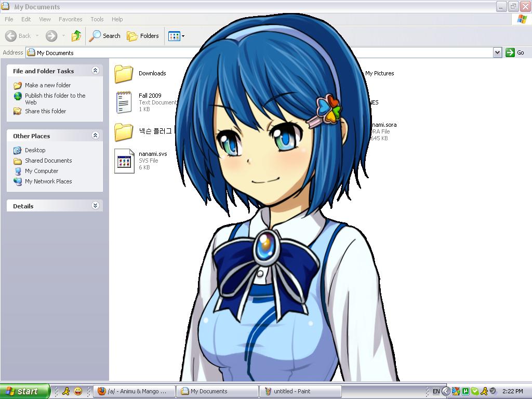Select the Korean-named folder icon

124,131
